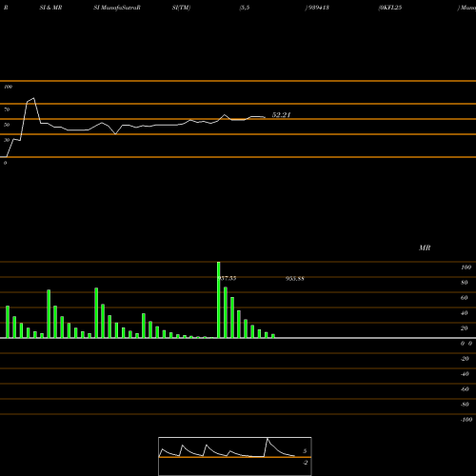476x476 pixels.
Task: Select the 939418 code in the header
Action: pyautogui.click(x=318, y=8)
